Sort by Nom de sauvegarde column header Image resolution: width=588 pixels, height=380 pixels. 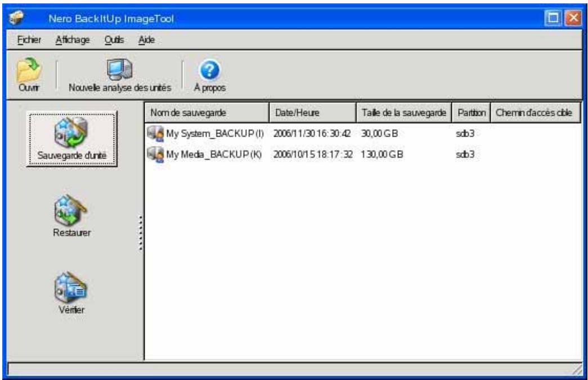coord(207,113)
